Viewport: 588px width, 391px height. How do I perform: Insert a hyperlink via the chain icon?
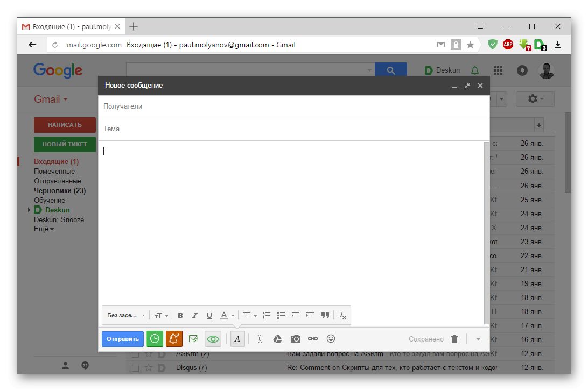pos(313,339)
